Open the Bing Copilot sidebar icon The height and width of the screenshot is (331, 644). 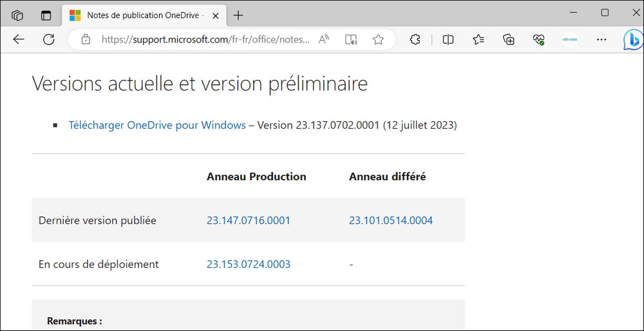(633, 40)
